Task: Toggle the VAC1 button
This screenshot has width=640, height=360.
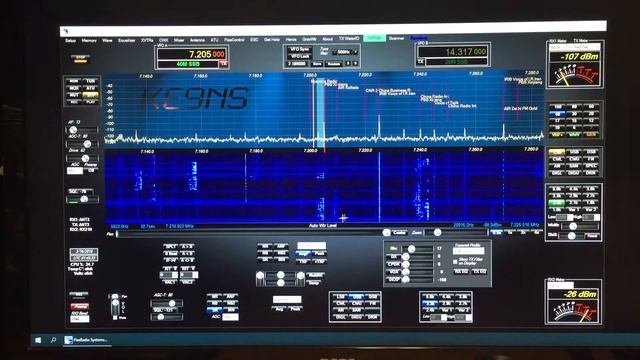Action: [169, 282]
